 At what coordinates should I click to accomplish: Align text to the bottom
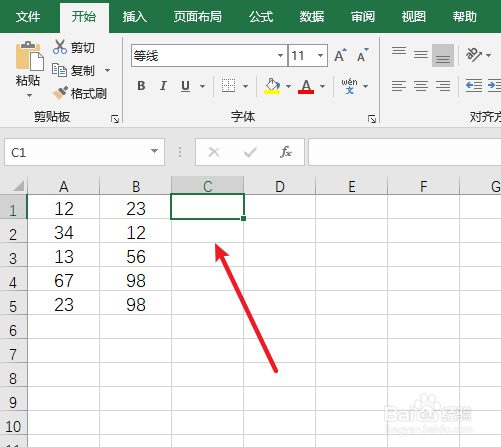443,56
